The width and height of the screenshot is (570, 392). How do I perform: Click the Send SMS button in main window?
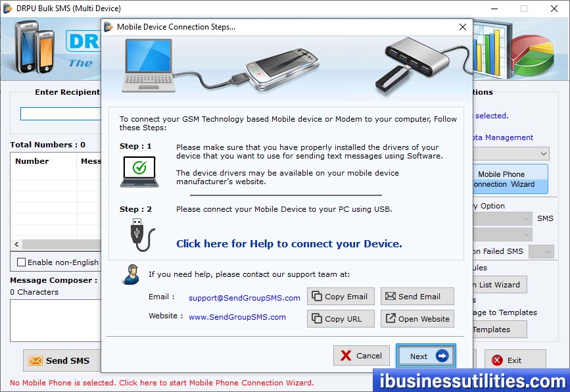[x=62, y=360]
